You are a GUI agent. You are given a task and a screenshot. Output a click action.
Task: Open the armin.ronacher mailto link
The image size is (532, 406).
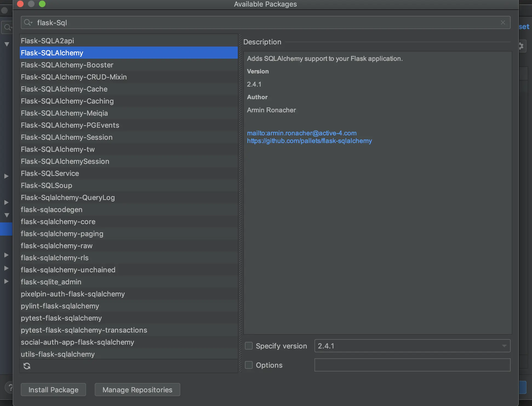[302, 133]
